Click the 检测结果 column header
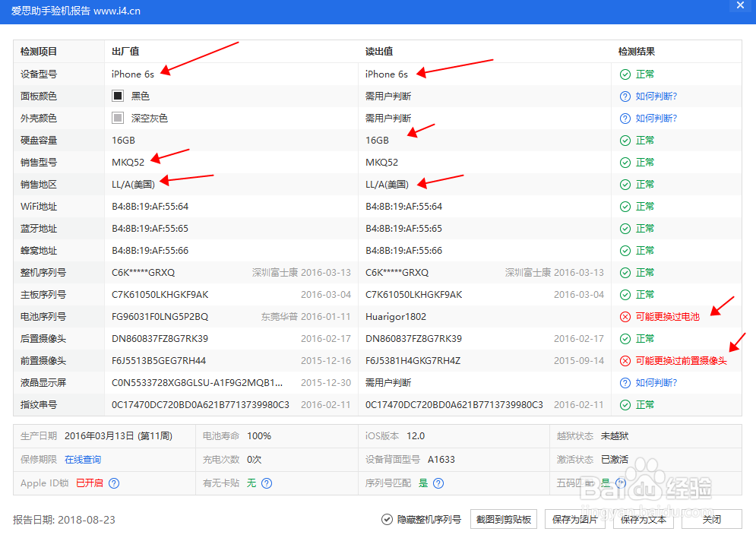This screenshot has height=538, width=756. 637,52
